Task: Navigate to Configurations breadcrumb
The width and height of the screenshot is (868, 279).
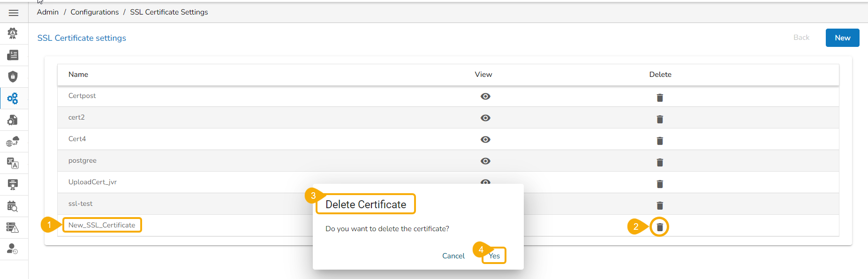Action: pos(95,12)
